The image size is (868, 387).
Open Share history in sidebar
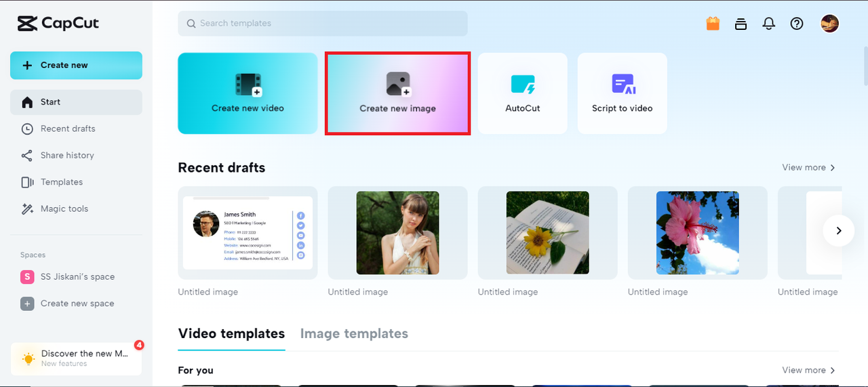pos(76,155)
